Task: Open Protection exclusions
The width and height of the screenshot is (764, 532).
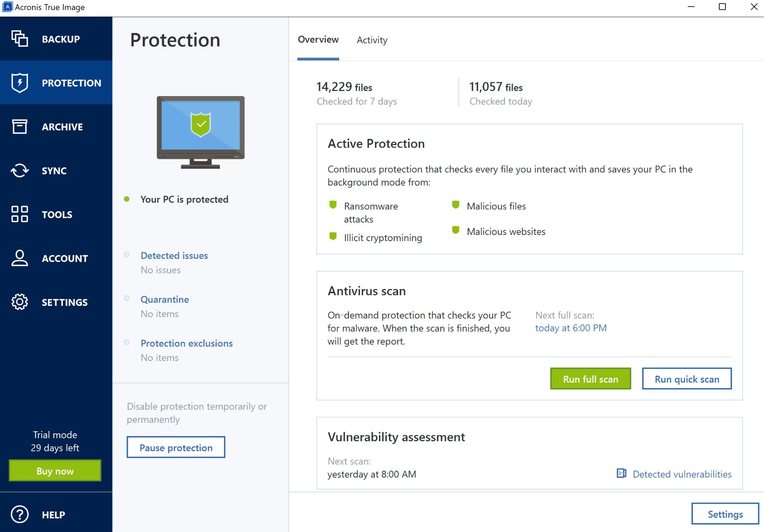Action: tap(186, 343)
